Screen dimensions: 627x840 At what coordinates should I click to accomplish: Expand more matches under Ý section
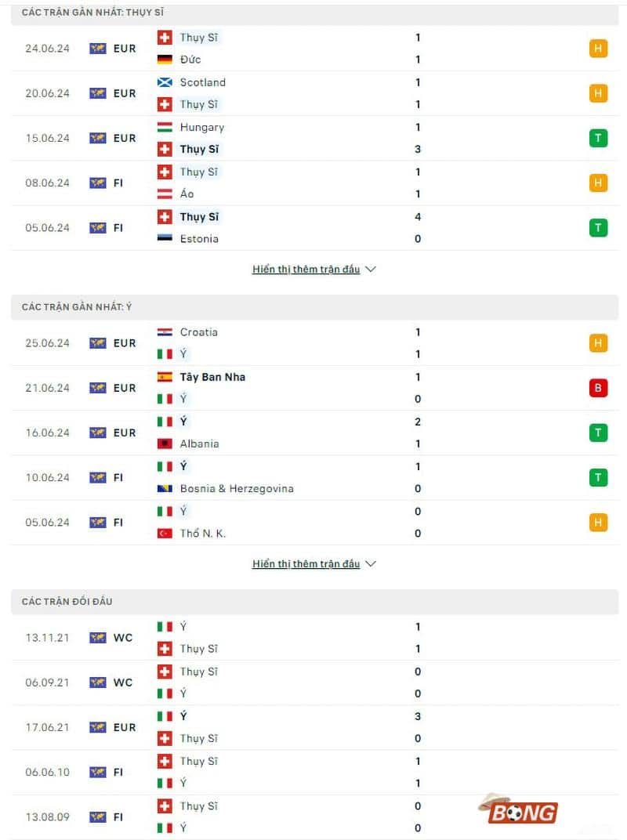(x=313, y=563)
